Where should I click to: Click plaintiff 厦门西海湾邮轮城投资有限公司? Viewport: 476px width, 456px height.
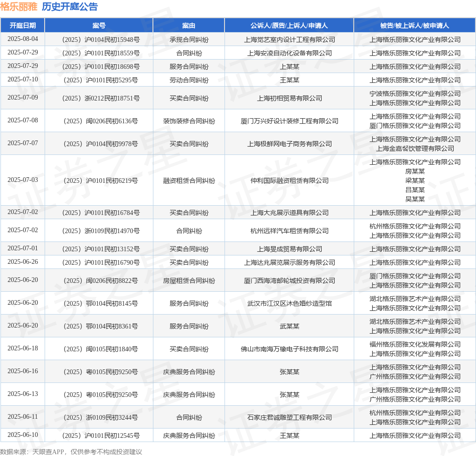click(289, 281)
